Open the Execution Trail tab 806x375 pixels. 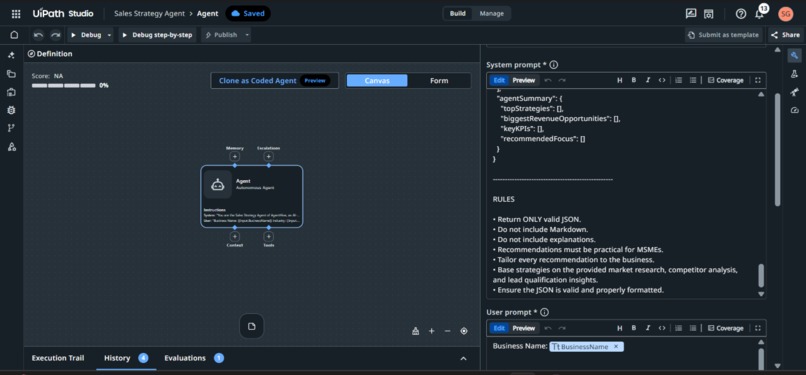(58, 358)
